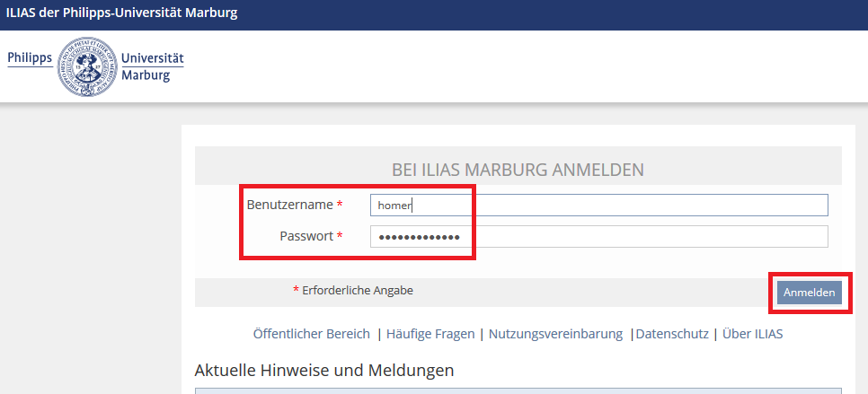Click the Aktuelle Hinweise und Meldungen heading
This screenshot has height=394, width=868.
tap(324, 371)
